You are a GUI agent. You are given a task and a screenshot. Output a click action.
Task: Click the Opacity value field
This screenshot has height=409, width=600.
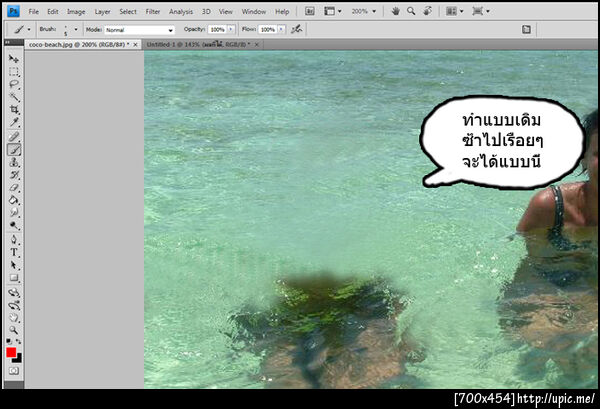pos(217,29)
